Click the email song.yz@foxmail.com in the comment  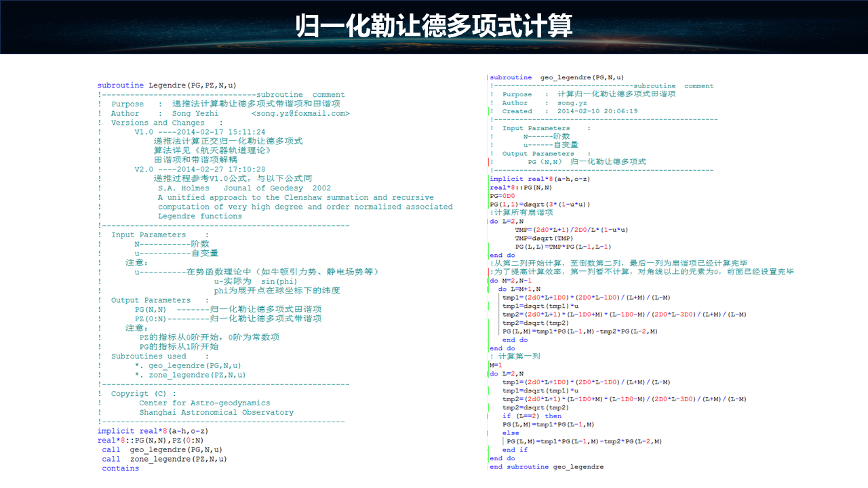click(300, 114)
